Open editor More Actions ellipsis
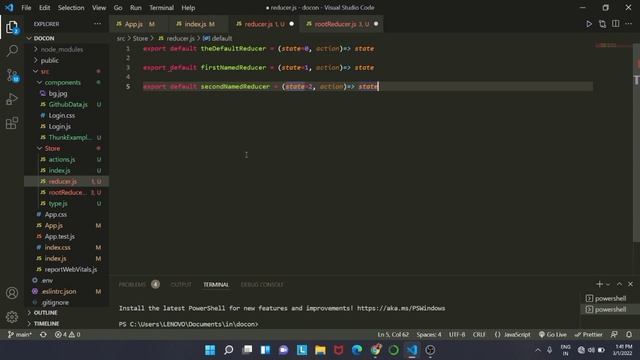 [629, 24]
